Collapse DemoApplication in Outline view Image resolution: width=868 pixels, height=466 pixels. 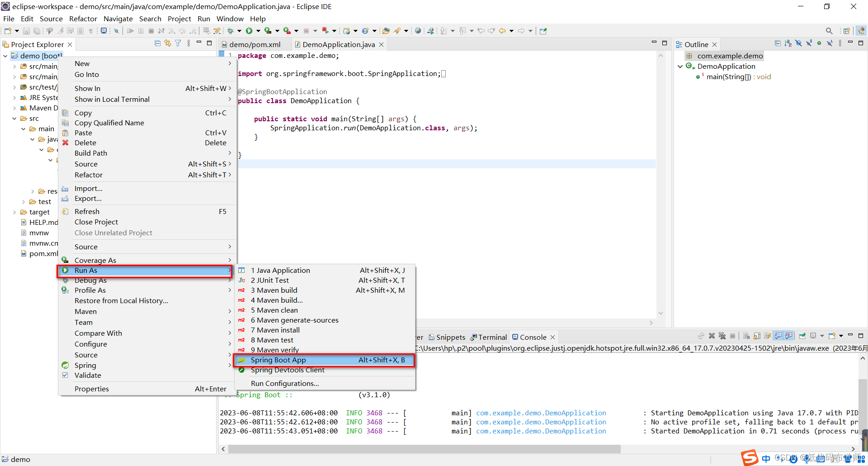tap(680, 67)
